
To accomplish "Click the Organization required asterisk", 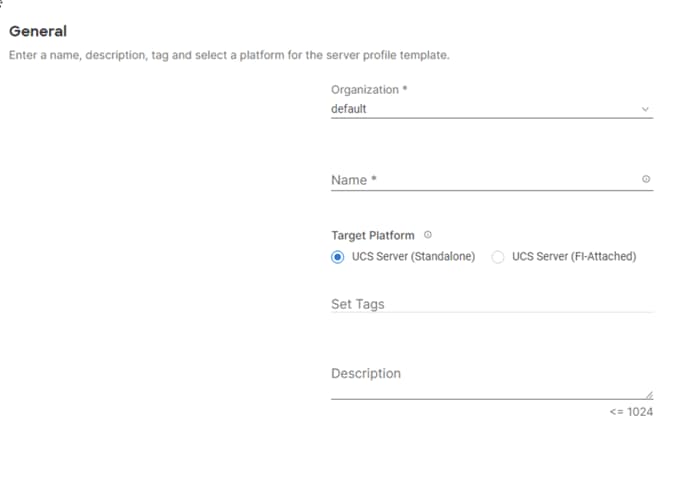I will click(405, 89).
